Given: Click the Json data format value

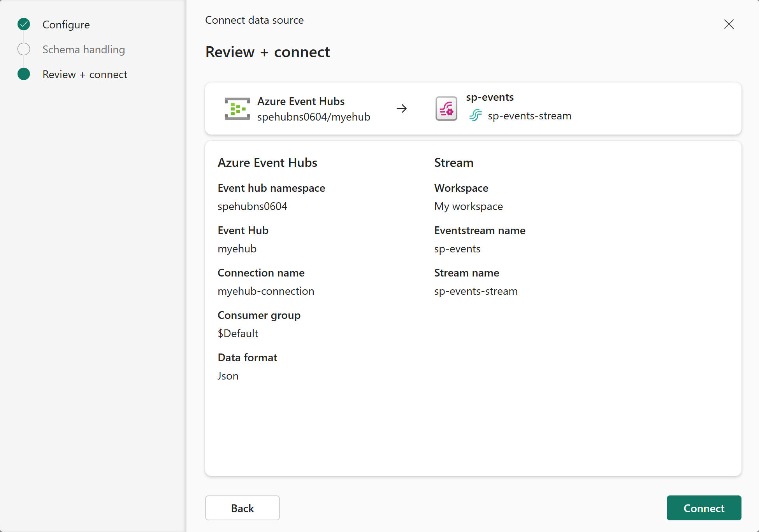Looking at the screenshot, I should coord(228,376).
